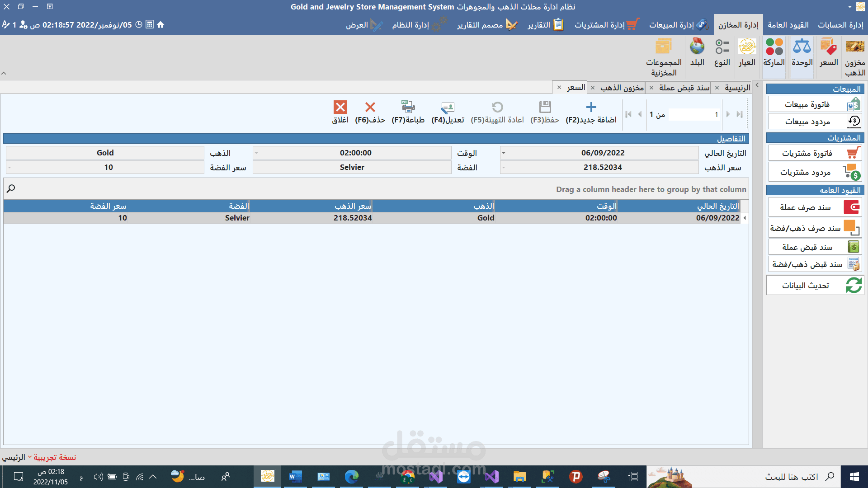The height and width of the screenshot is (488, 868).
Task: Open the Brand (الماركة) colored dots icon
Action: point(774,47)
